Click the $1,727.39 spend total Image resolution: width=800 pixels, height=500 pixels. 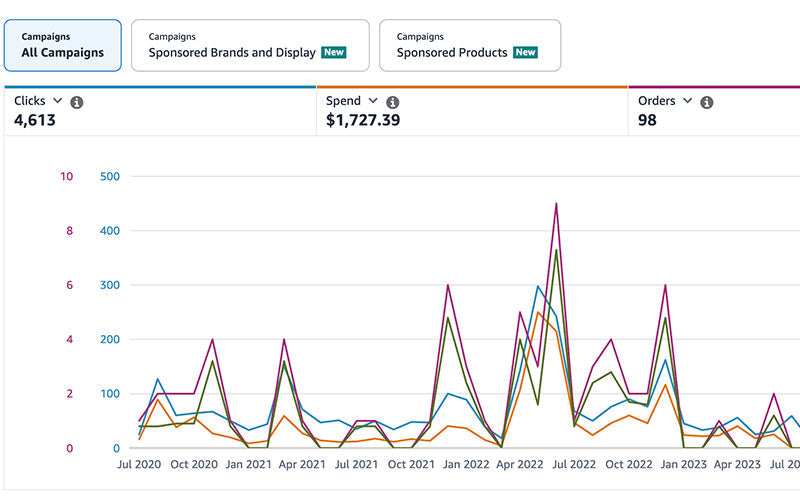pyautogui.click(x=363, y=121)
